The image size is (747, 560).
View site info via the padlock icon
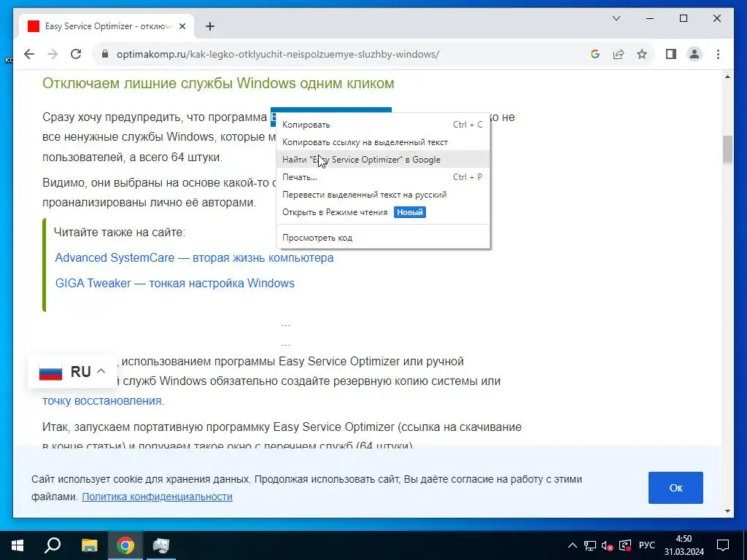(x=105, y=54)
